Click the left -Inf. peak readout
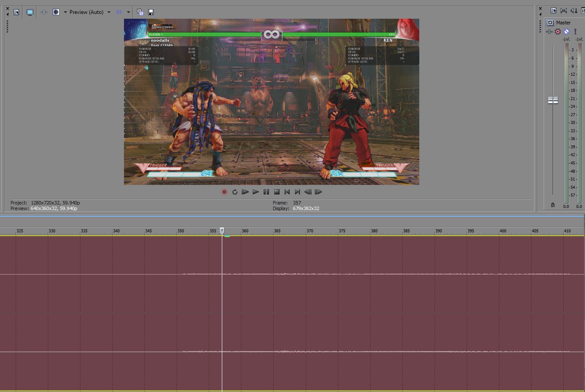585x392 pixels. [x=566, y=40]
